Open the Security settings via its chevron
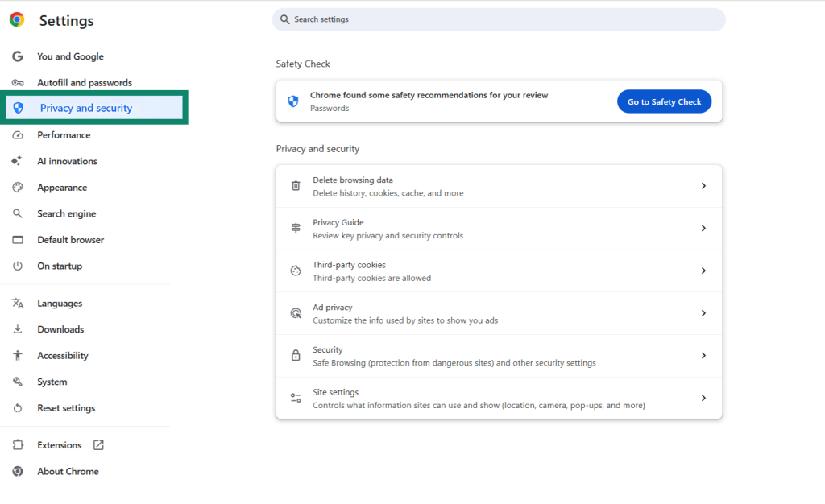The width and height of the screenshot is (825, 504). click(x=703, y=355)
